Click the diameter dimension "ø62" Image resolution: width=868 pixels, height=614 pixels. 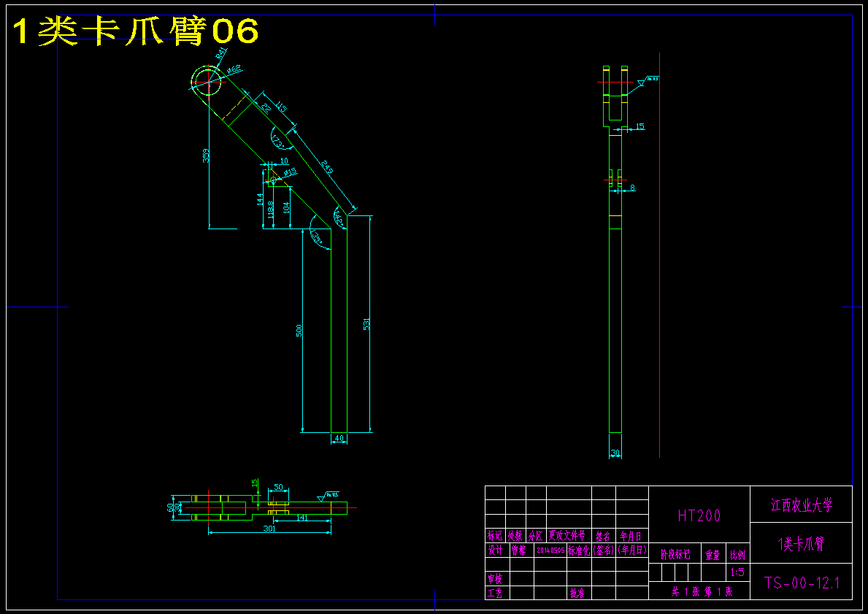pos(234,69)
